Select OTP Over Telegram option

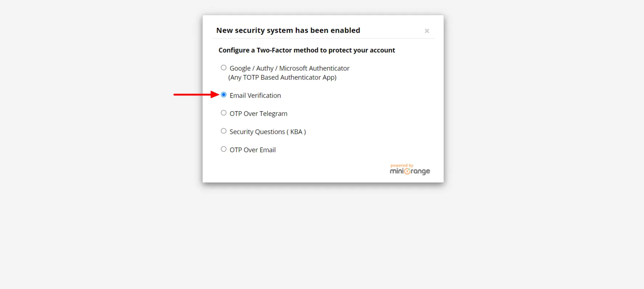[x=223, y=112]
